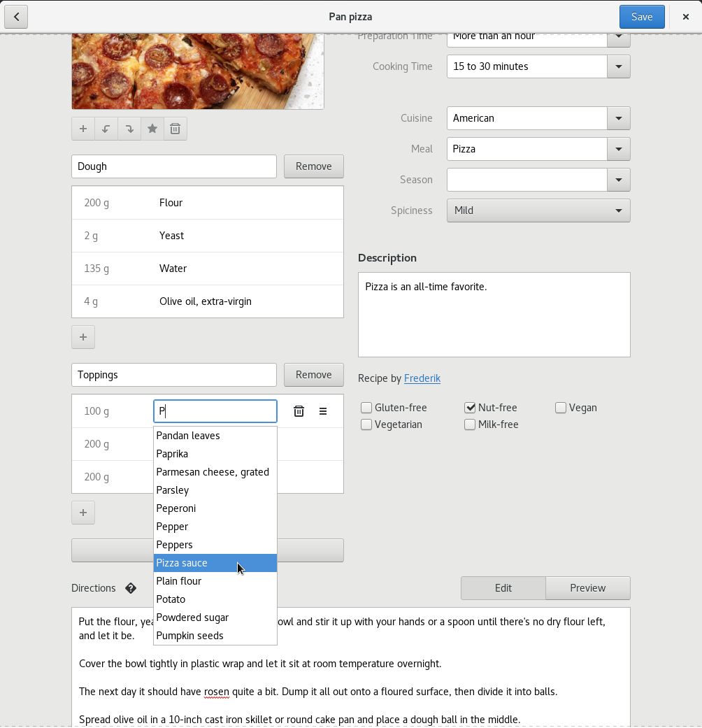Rotate recipe image clockwise

(129, 129)
